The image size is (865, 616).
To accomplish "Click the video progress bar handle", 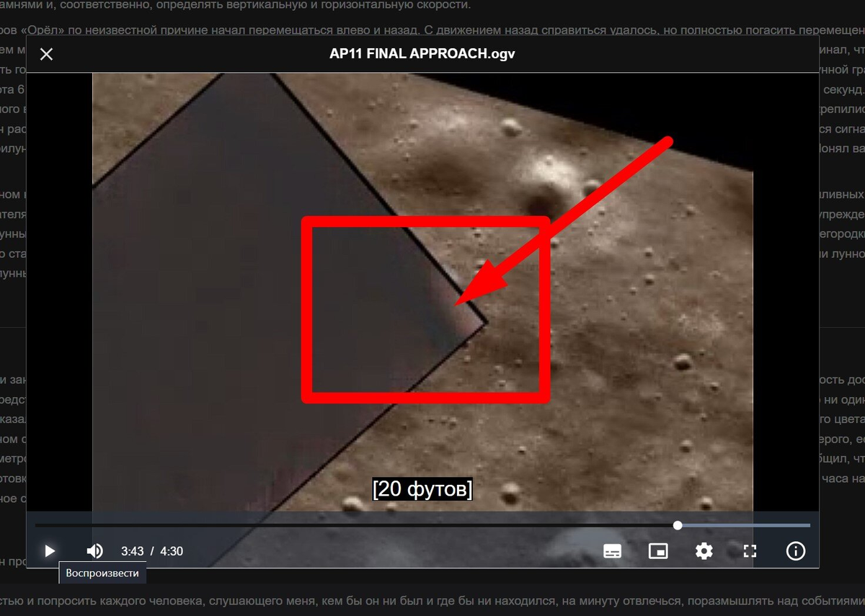I will (678, 525).
